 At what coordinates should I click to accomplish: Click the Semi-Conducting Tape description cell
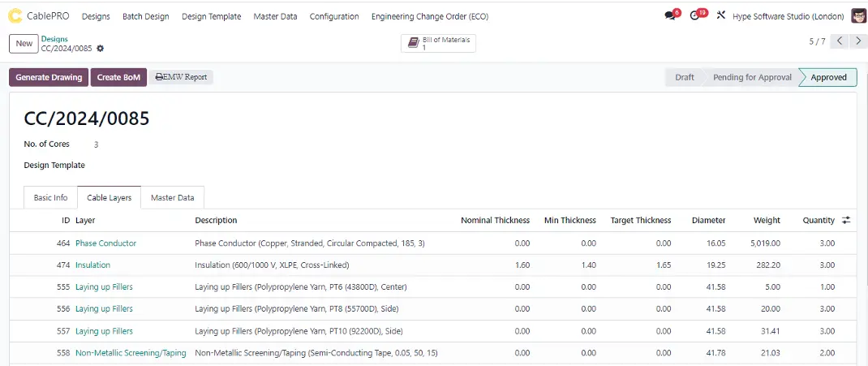pyautogui.click(x=317, y=353)
